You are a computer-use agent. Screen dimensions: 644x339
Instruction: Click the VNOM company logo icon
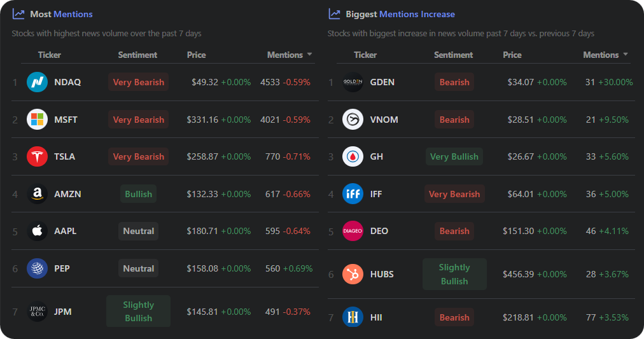point(353,120)
